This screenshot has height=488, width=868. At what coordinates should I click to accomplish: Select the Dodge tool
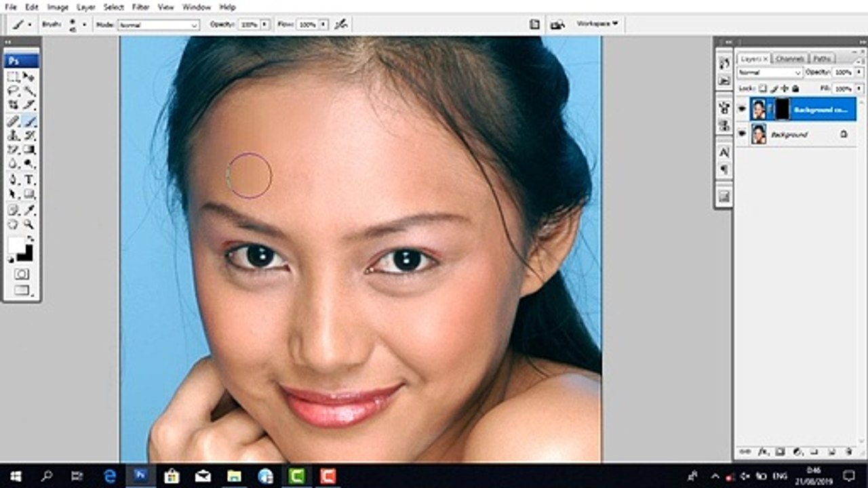[x=29, y=163]
